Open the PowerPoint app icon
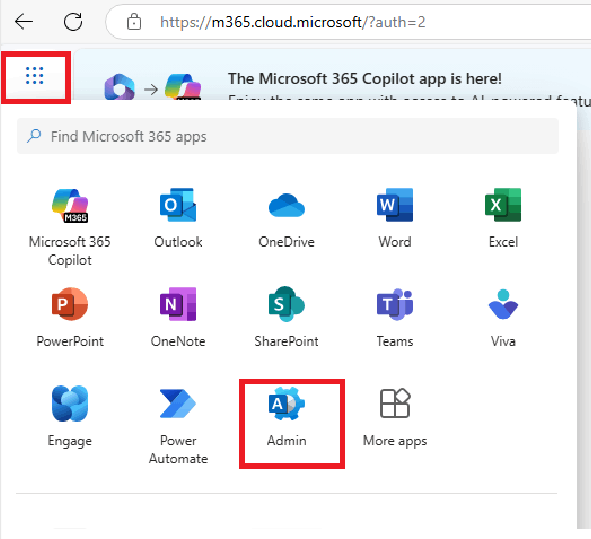This screenshot has width=591, height=539. point(70,304)
